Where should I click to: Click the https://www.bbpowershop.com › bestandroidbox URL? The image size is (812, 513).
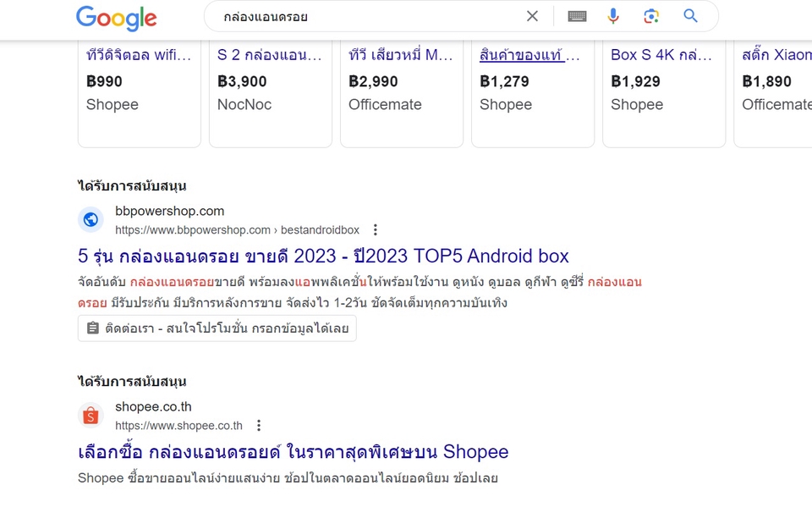click(x=237, y=230)
